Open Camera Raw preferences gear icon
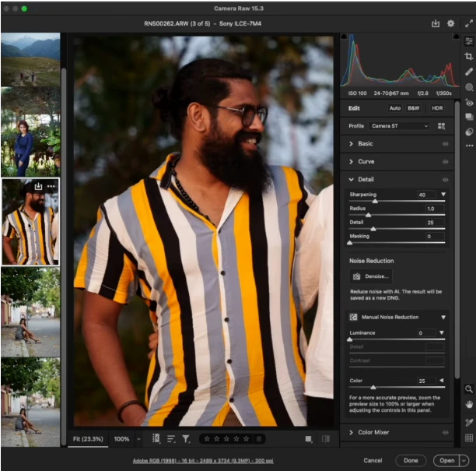This screenshot has width=476, height=471. (450, 24)
